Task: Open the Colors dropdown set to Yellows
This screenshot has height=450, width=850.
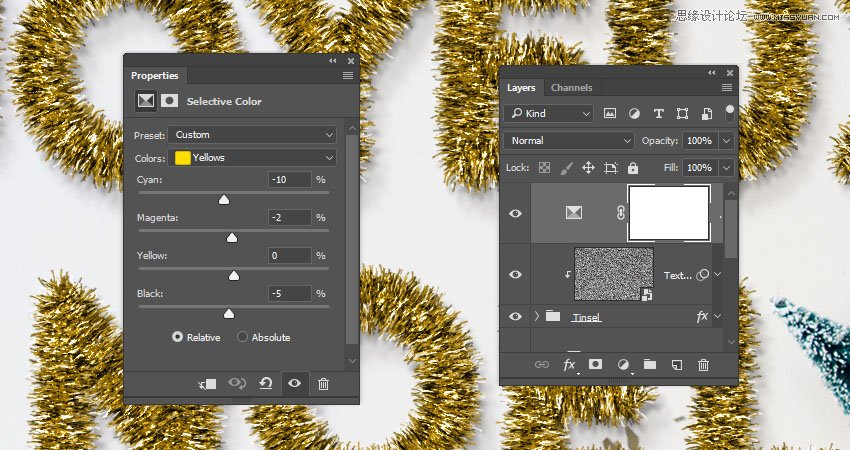Action: pyautogui.click(x=252, y=158)
